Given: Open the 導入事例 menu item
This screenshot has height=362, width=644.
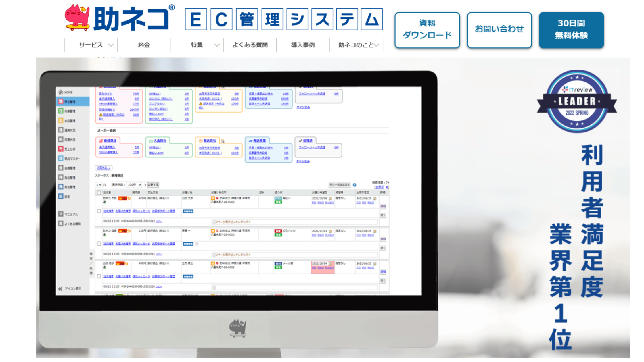Looking at the screenshot, I should 303,45.
